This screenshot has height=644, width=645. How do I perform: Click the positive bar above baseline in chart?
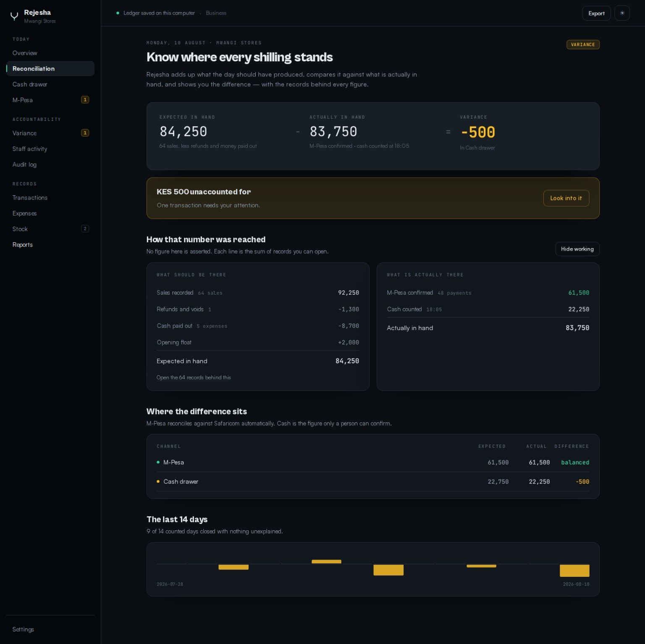point(326,562)
